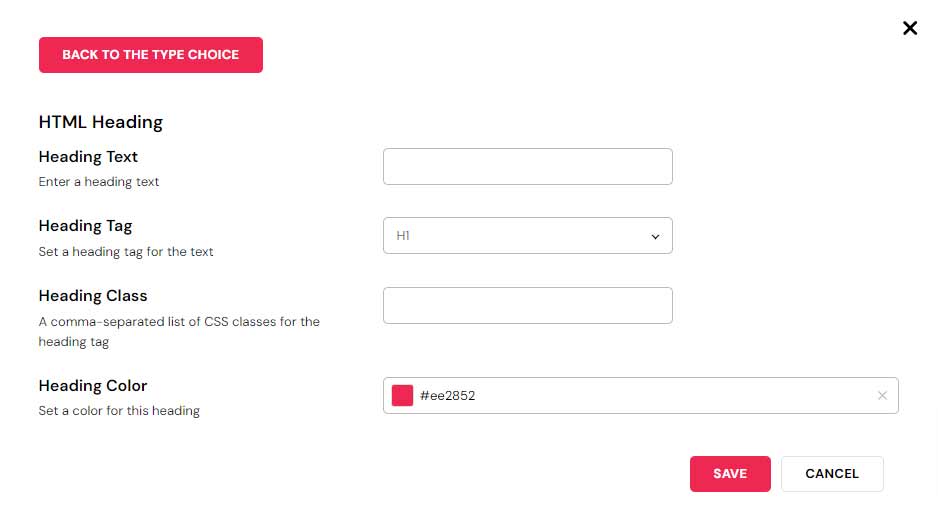938x525 pixels.
Task: Click the comma-separated CSS classes description
Action: [179, 331]
